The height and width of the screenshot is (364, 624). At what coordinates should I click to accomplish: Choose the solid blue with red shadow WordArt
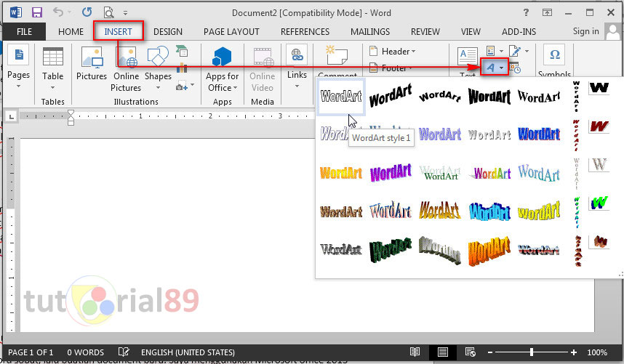[539, 134]
